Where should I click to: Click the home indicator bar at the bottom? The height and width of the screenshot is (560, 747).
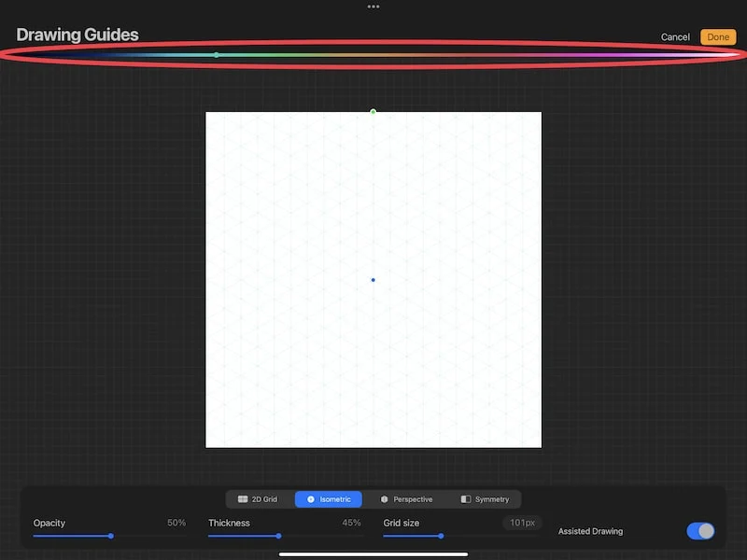coord(373,554)
